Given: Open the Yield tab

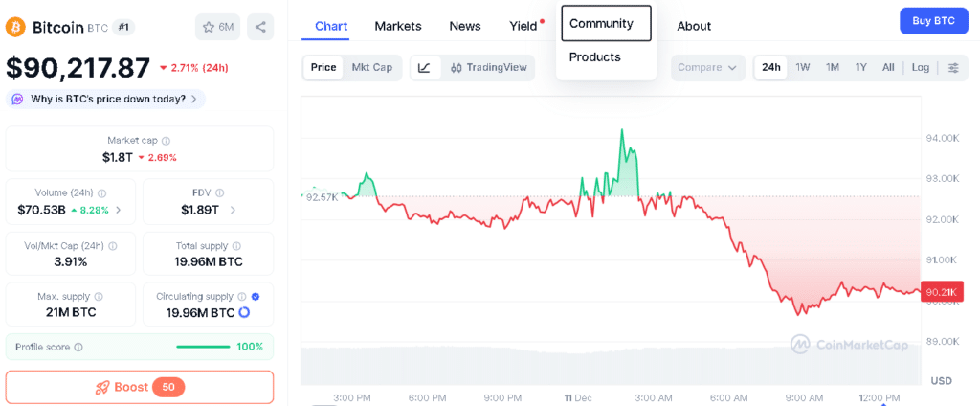Looking at the screenshot, I should point(523,26).
